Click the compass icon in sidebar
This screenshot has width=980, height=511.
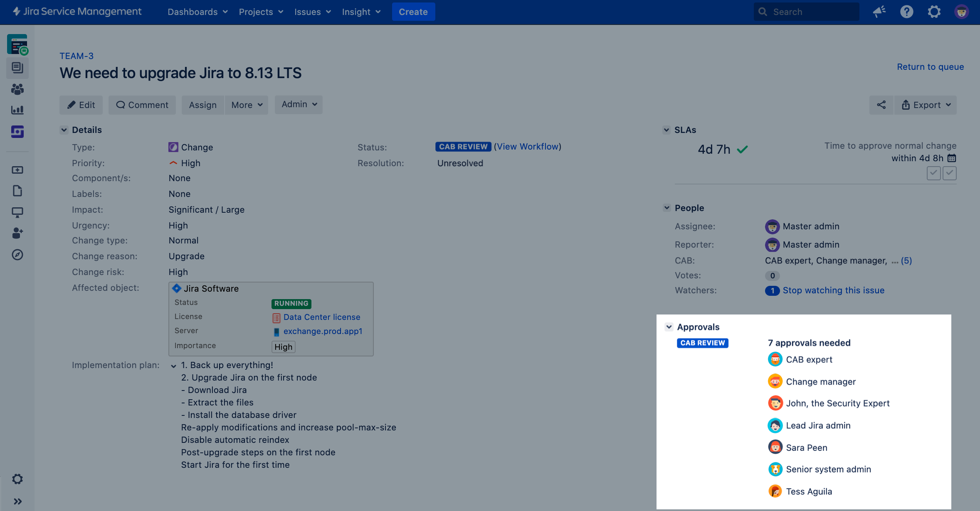click(17, 255)
